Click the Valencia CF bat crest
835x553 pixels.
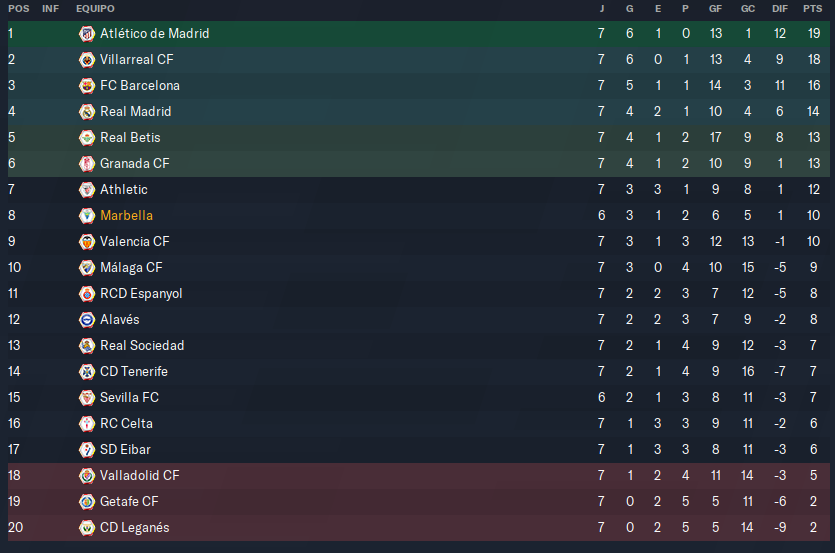pos(87,242)
